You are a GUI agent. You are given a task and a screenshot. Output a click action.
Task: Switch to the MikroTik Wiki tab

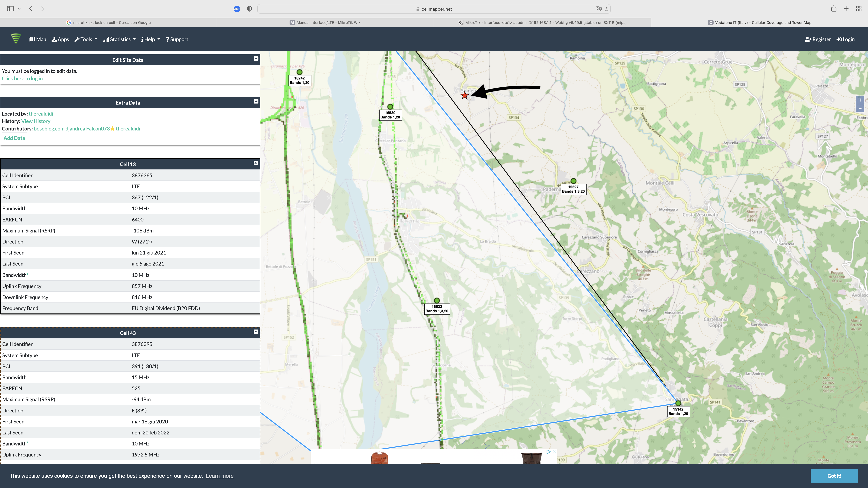click(325, 23)
